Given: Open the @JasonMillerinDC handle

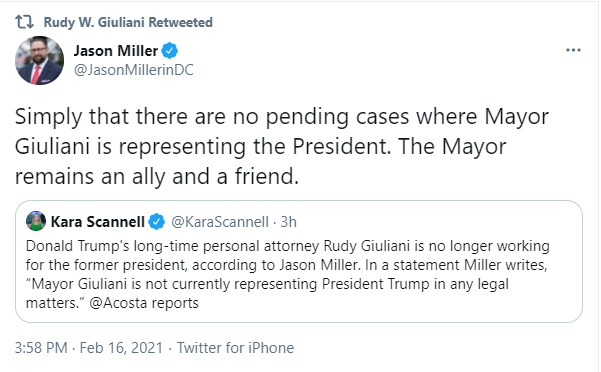Looking at the screenshot, I should (133, 70).
